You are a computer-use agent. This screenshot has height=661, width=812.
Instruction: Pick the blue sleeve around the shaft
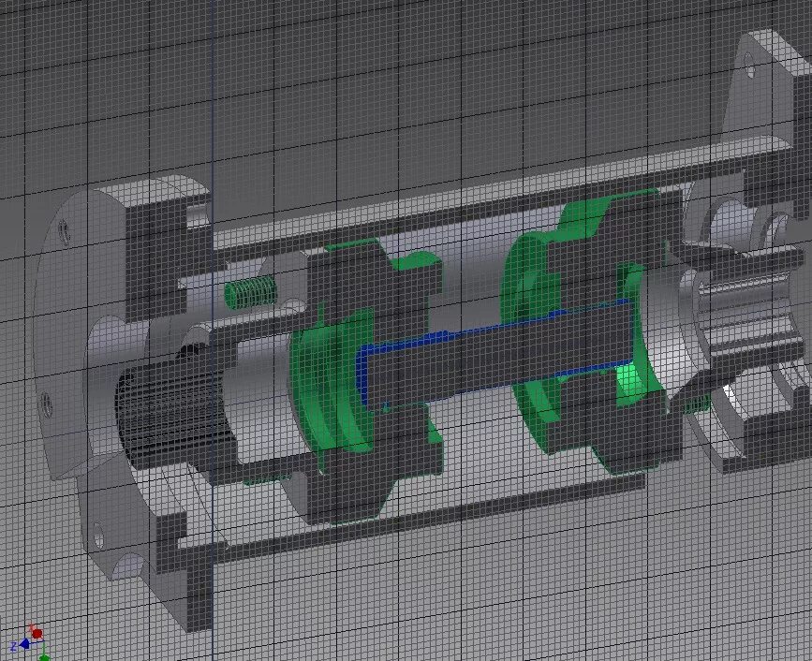(x=362, y=374)
